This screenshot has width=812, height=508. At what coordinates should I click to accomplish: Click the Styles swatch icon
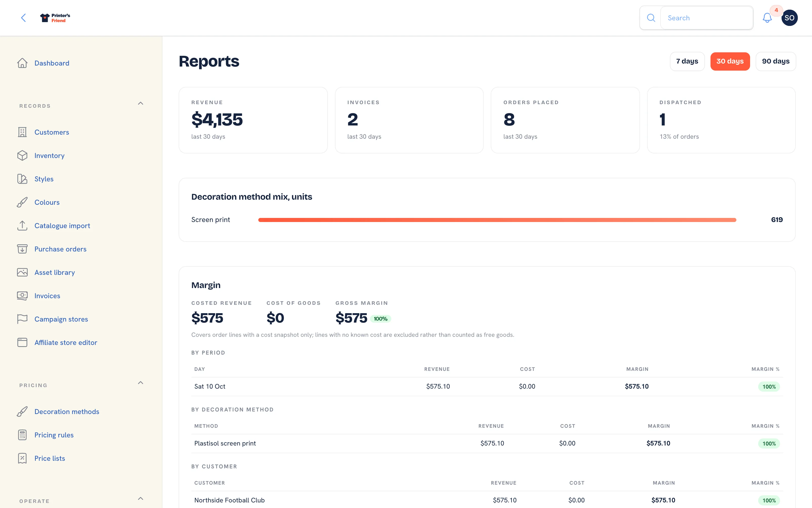[x=22, y=179]
